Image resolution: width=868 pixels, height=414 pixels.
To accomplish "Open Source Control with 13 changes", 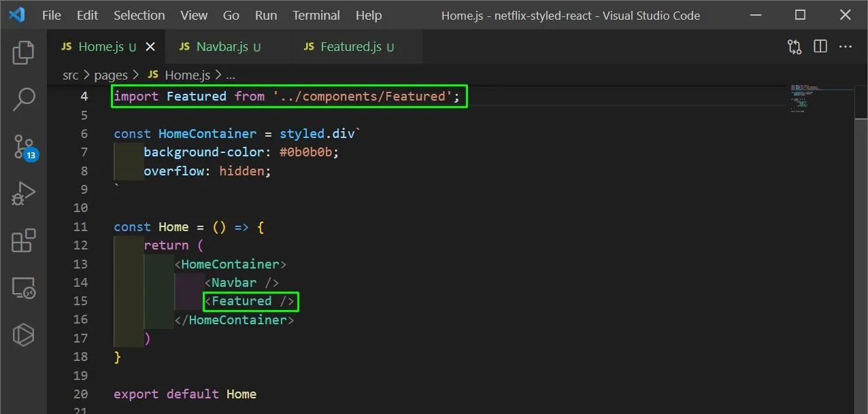I will [24, 147].
